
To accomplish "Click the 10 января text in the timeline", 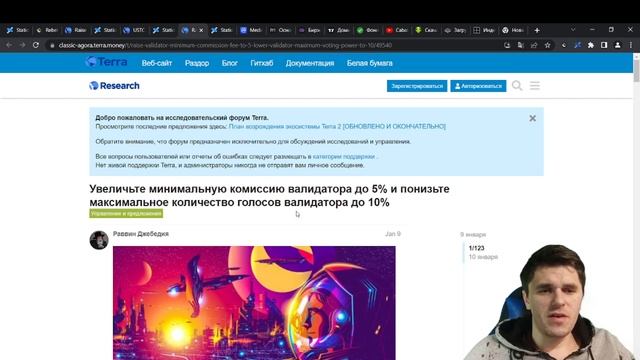I will tap(483, 257).
